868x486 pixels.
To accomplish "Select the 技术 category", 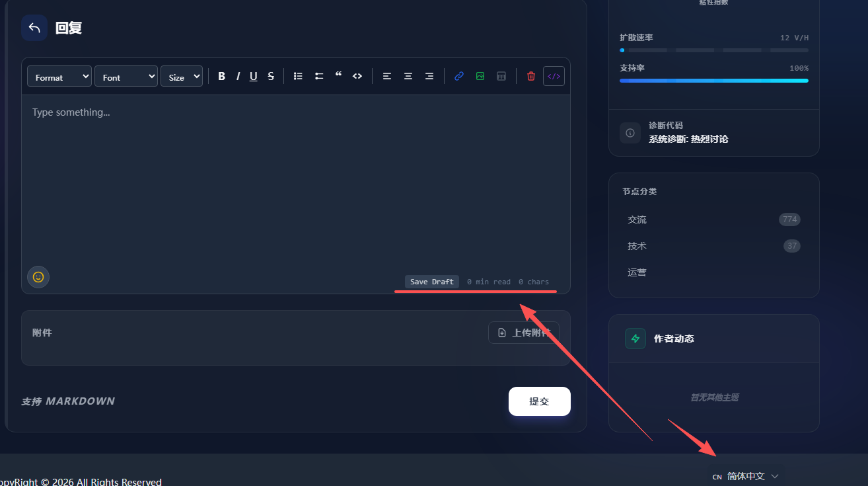I will [637, 246].
